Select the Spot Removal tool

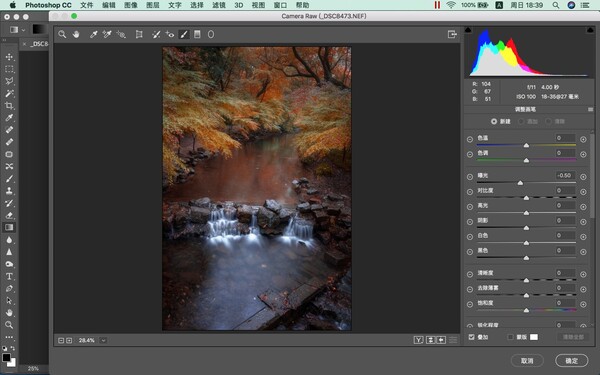(x=156, y=34)
